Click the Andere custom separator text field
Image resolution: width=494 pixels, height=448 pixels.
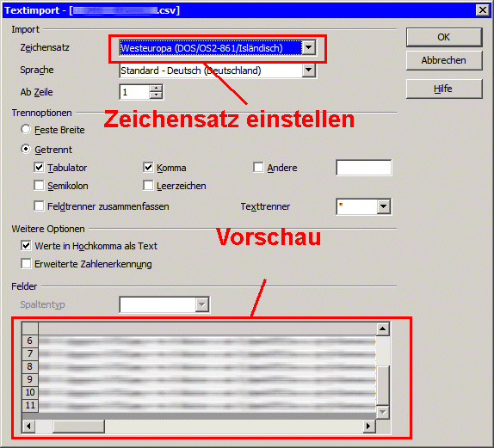pyautogui.click(x=364, y=168)
